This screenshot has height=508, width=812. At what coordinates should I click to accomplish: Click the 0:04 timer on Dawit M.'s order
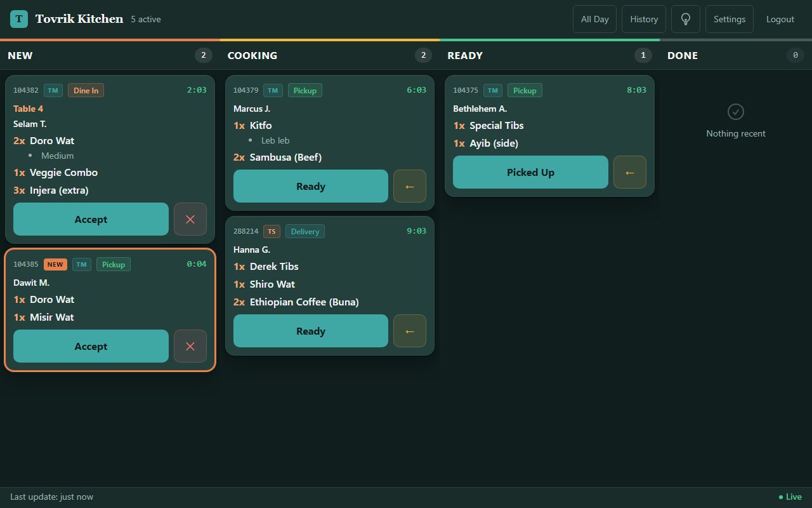tap(197, 264)
